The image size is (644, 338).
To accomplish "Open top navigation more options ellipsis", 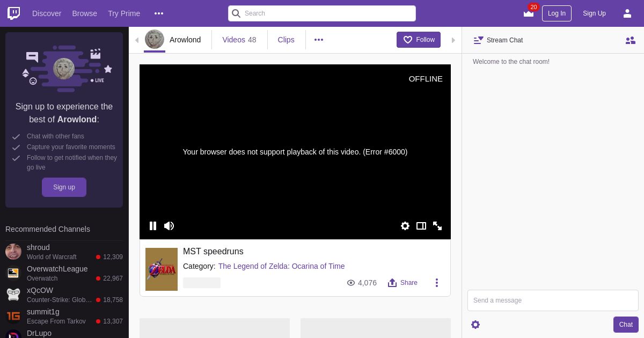I will pos(159,13).
